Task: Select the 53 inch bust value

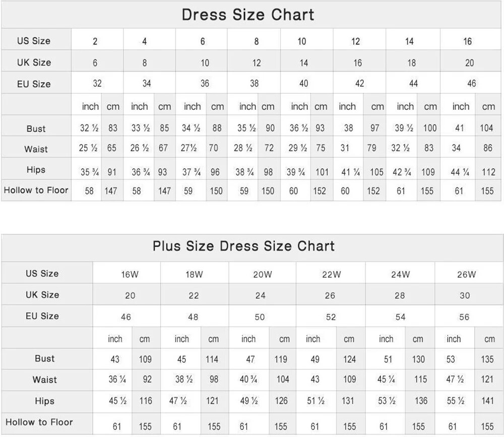Action: [451, 359]
